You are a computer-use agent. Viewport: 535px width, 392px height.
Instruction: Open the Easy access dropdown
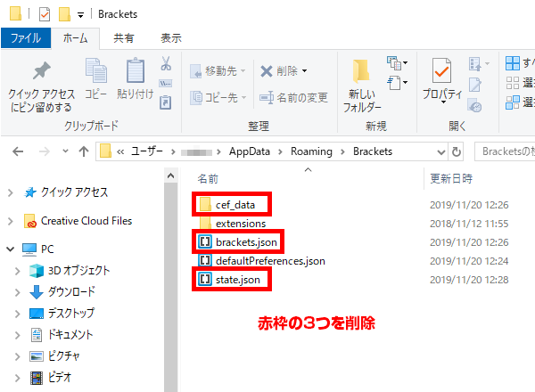coord(397,83)
